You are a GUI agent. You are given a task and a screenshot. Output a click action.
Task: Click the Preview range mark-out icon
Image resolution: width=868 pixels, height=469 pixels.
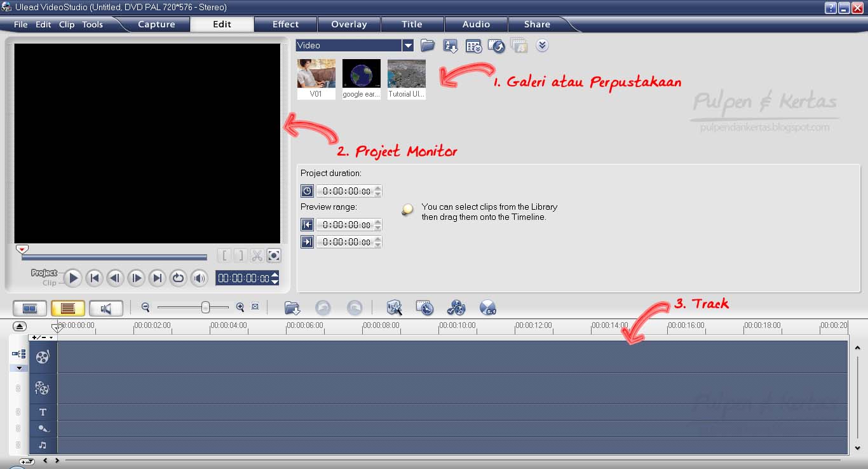(308, 241)
